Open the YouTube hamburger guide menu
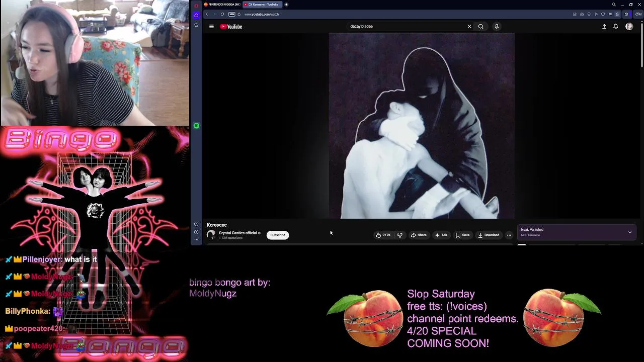Screen dimensions: 644x362 coord(211,27)
